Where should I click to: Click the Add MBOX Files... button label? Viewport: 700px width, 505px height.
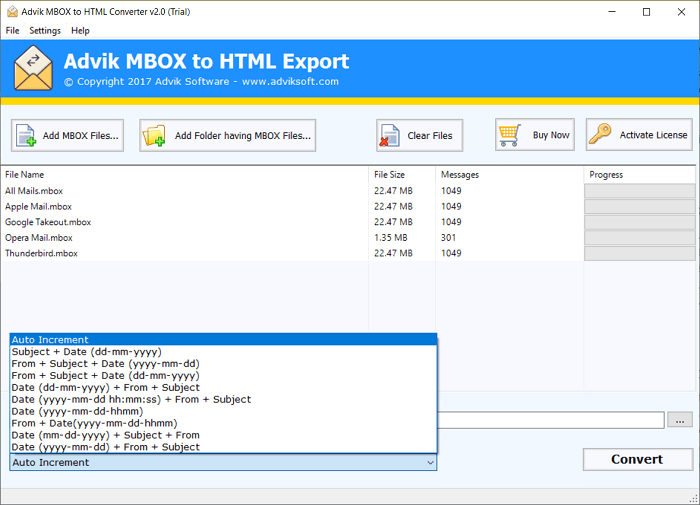80,135
